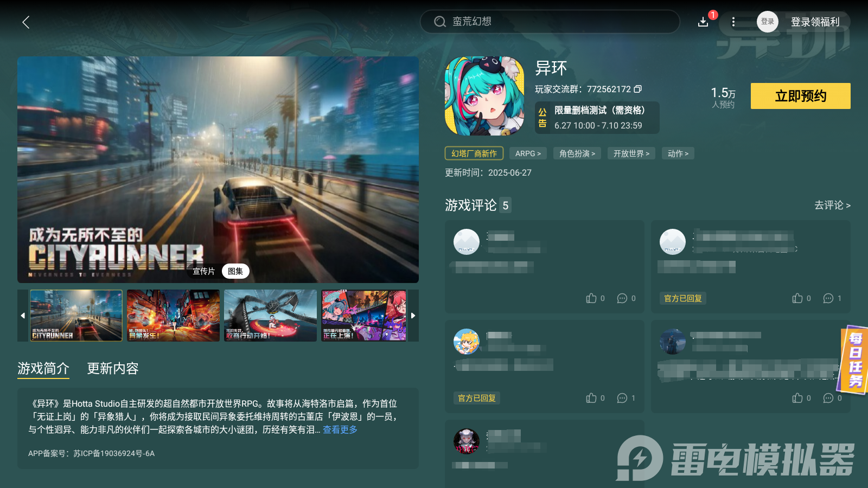Screen dimensions: 868x488
Task: Expand the ARPG category tag
Action: tap(527, 153)
